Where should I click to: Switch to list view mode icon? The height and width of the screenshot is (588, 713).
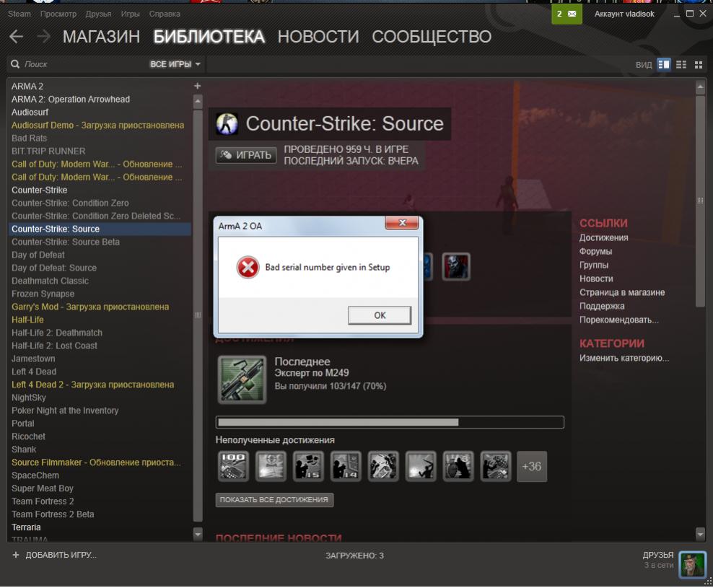(x=681, y=65)
